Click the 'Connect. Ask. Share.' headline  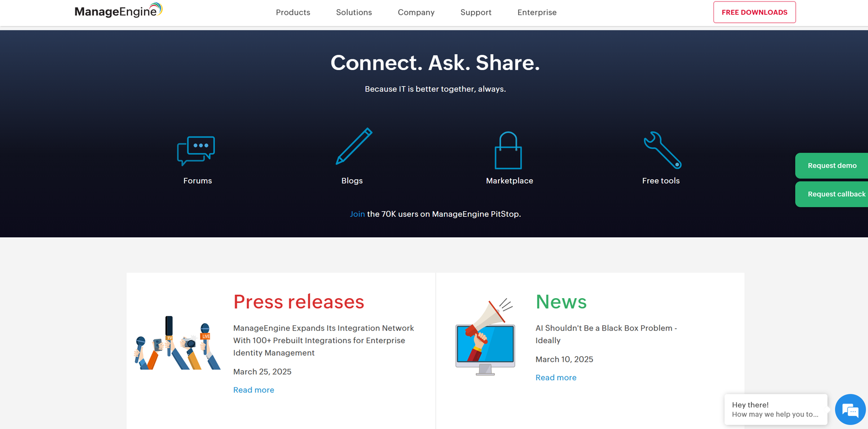(435, 63)
